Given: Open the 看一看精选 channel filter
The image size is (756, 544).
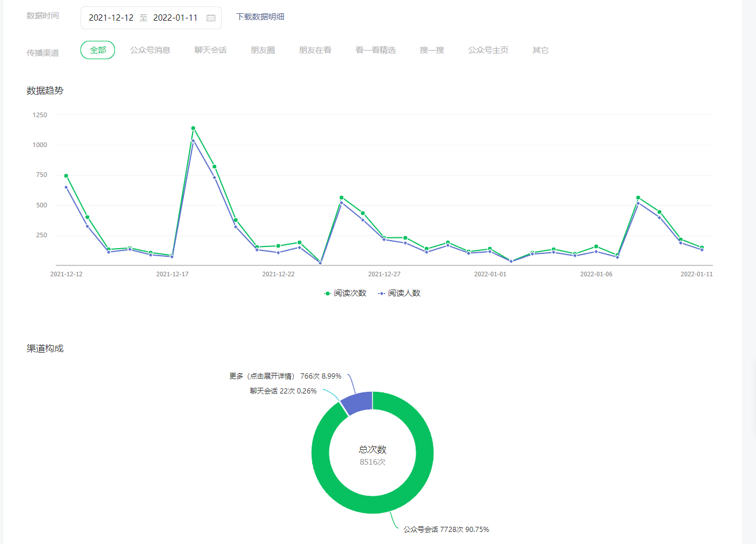Looking at the screenshot, I should (375, 50).
